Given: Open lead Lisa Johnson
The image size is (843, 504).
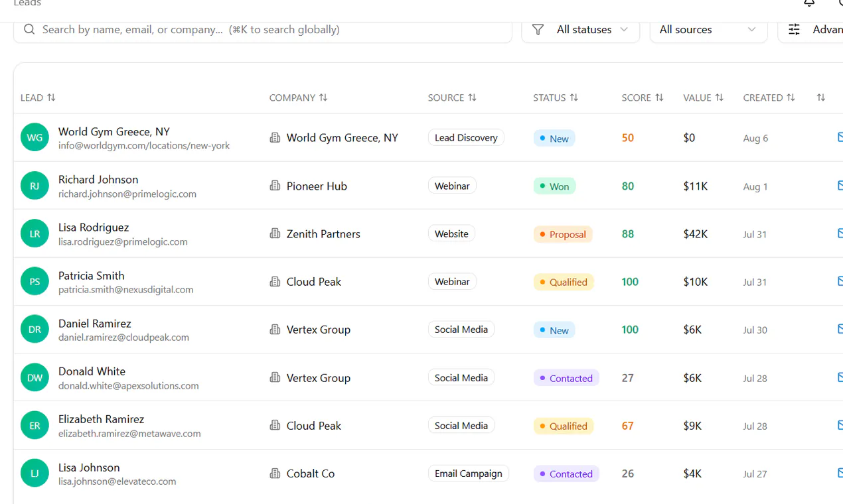Looking at the screenshot, I should point(89,467).
